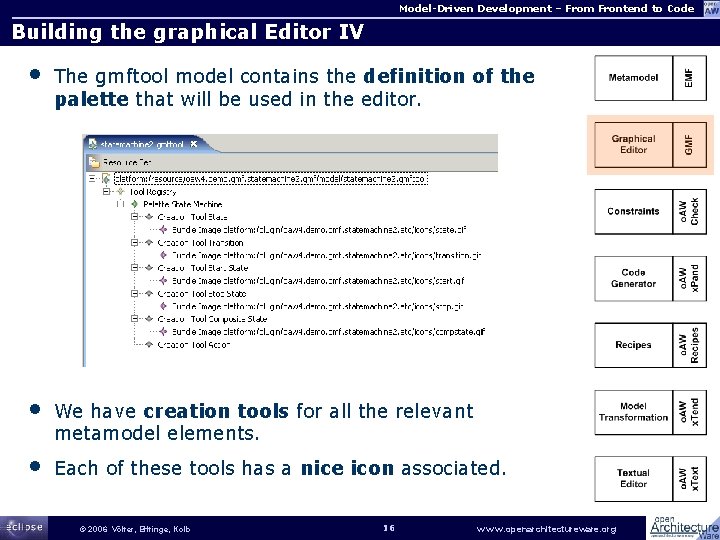Select the Creation Tool State row
Image resolution: width=720 pixels, height=540 pixels.
(x=192, y=217)
